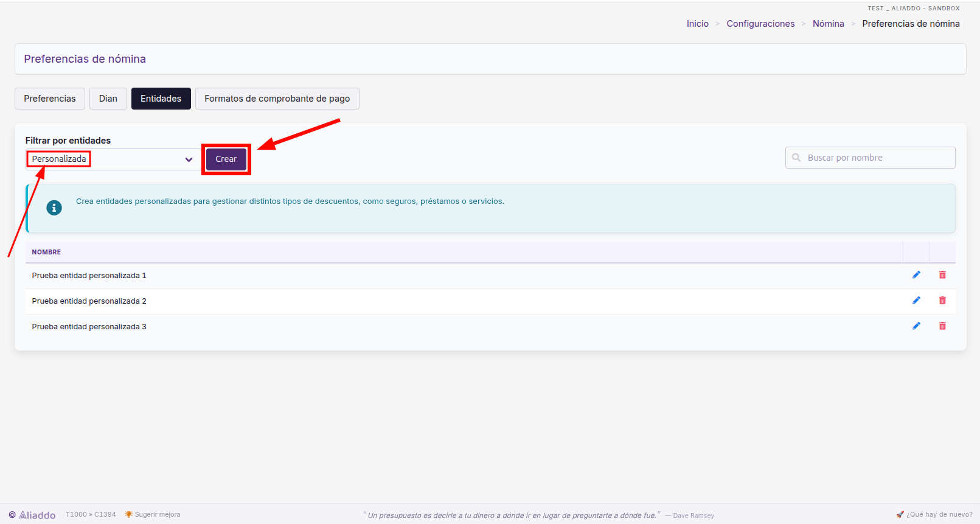Image resolution: width=980 pixels, height=524 pixels.
Task: Delete Prueba entidad personalizada 2 with trash icon
Action: point(942,301)
